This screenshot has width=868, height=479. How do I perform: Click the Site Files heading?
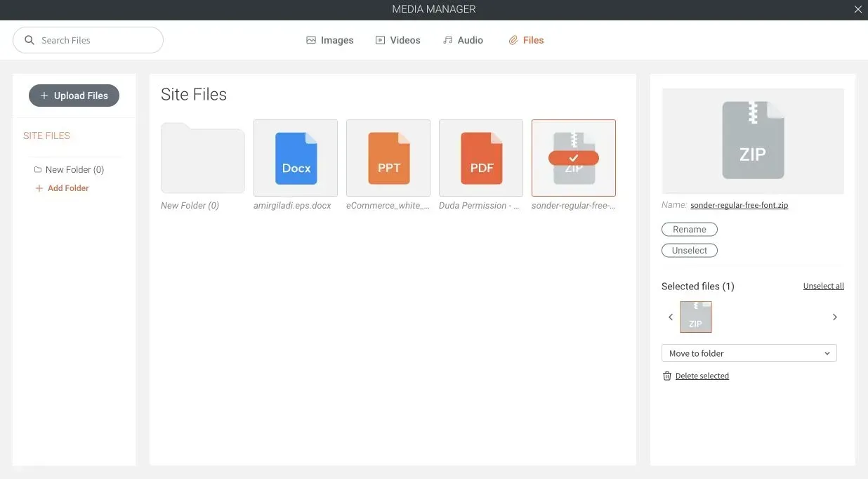[x=194, y=94]
